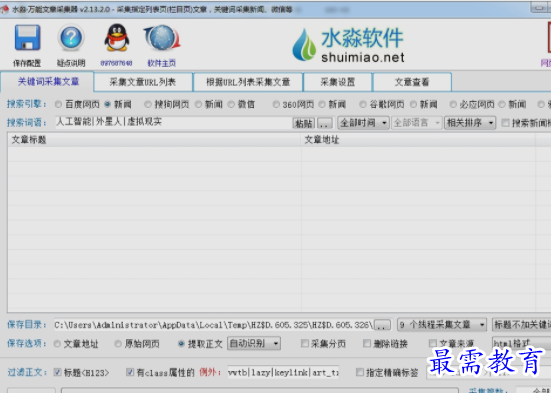Select the 新闻 radio right after 百度网页
The height and width of the screenshot is (393, 551).
click(x=108, y=104)
